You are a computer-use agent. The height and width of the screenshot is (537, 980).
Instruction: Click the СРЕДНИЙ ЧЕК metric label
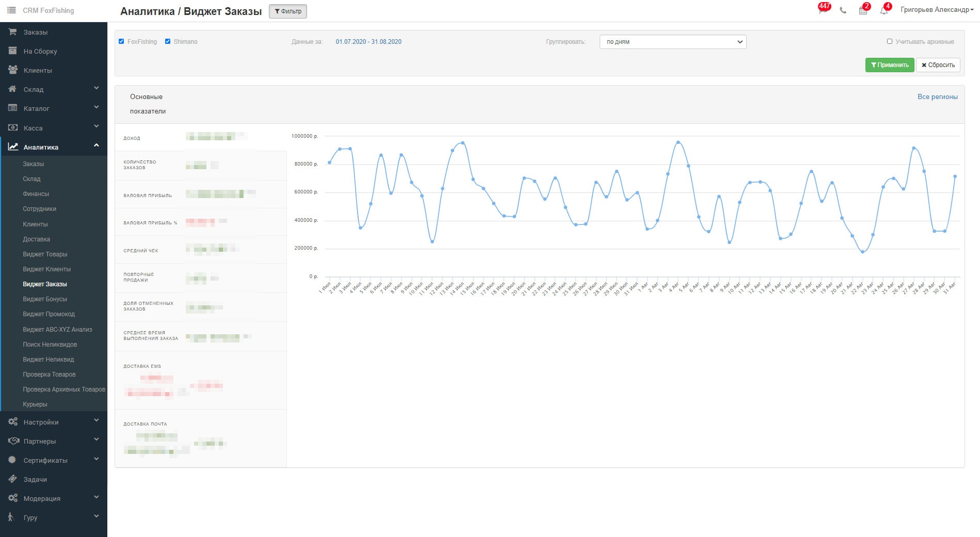pos(141,251)
